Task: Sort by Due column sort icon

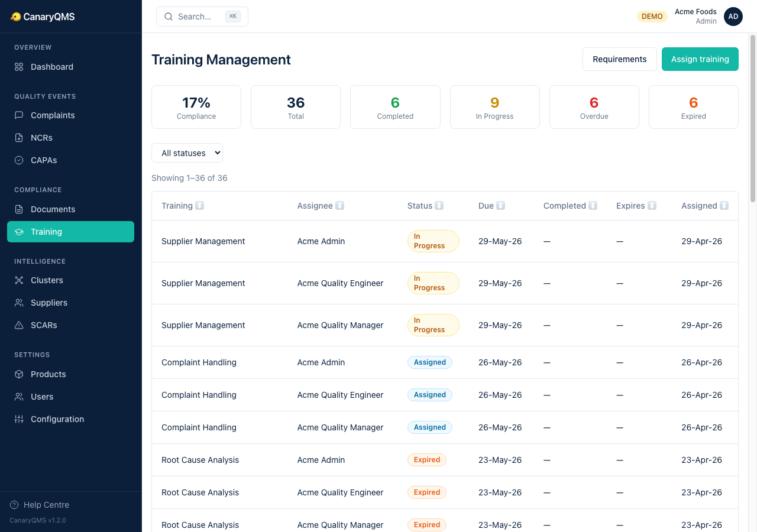Action: (x=500, y=206)
